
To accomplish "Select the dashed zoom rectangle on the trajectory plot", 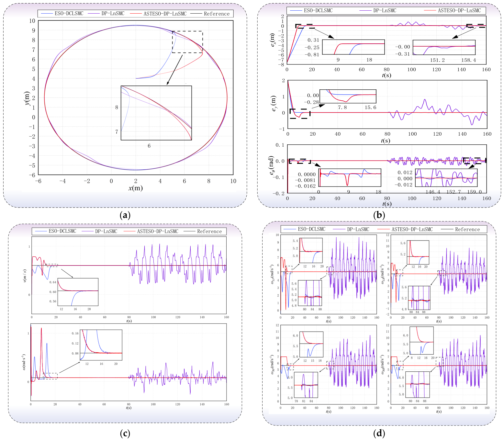I will [187, 42].
